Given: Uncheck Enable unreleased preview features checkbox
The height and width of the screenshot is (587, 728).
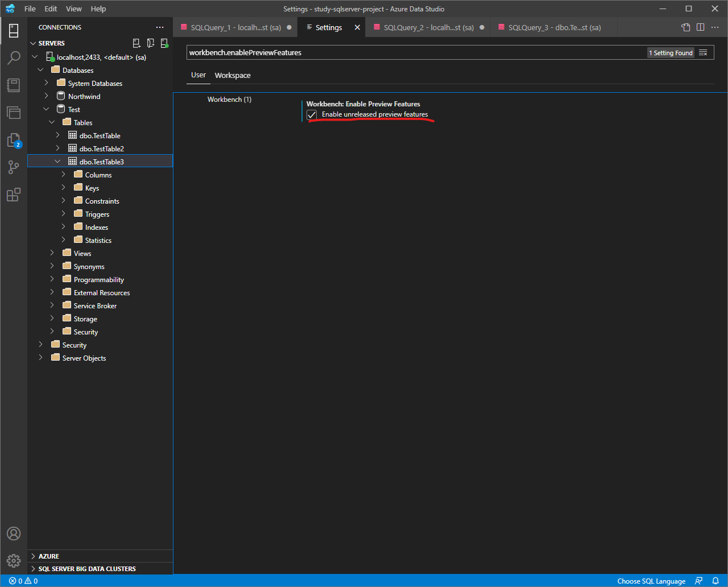Looking at the screenshot, I should [312, 115].
